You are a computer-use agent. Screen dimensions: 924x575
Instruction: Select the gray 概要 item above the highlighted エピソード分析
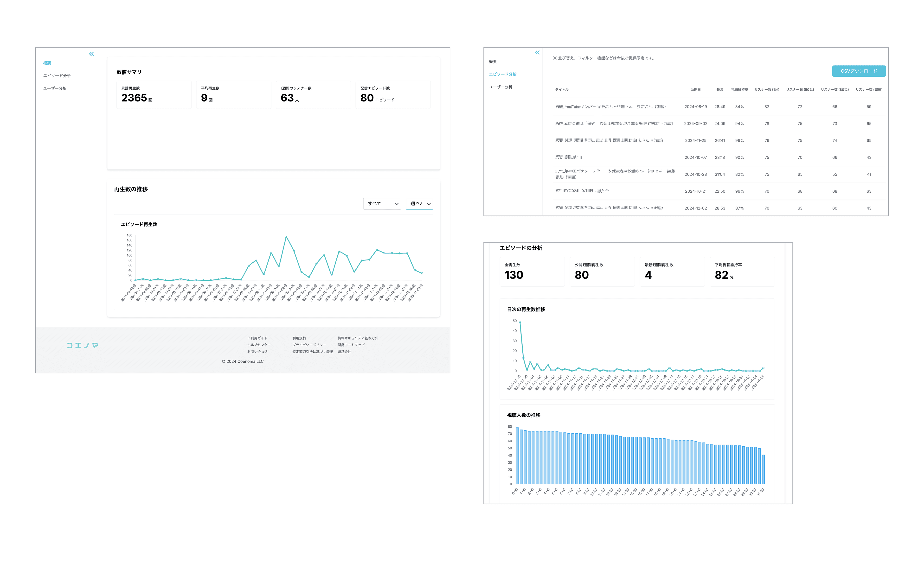(x=493, y=62)
